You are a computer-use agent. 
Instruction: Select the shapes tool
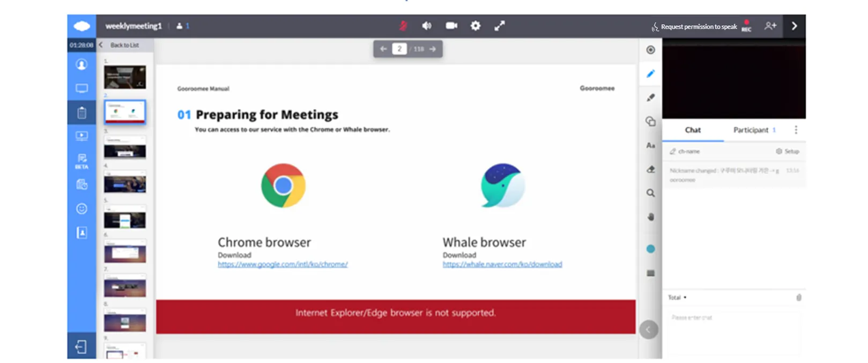(x=651, y=122)
